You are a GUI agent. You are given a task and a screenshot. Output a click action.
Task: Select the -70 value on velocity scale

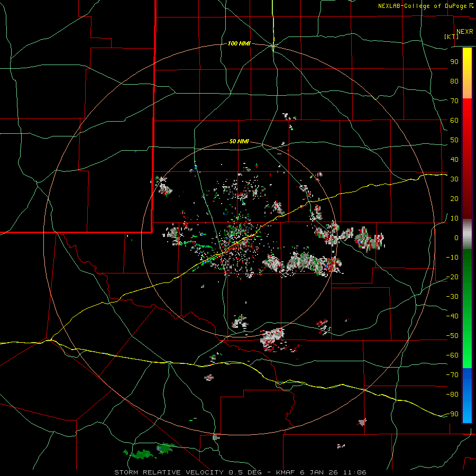click(x=452, y=375)
